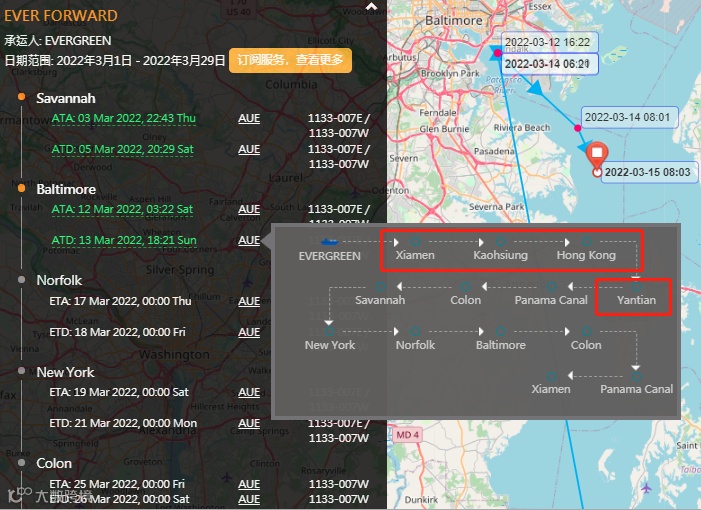Click the Kaohsiung port circle icon

[501, 241]
